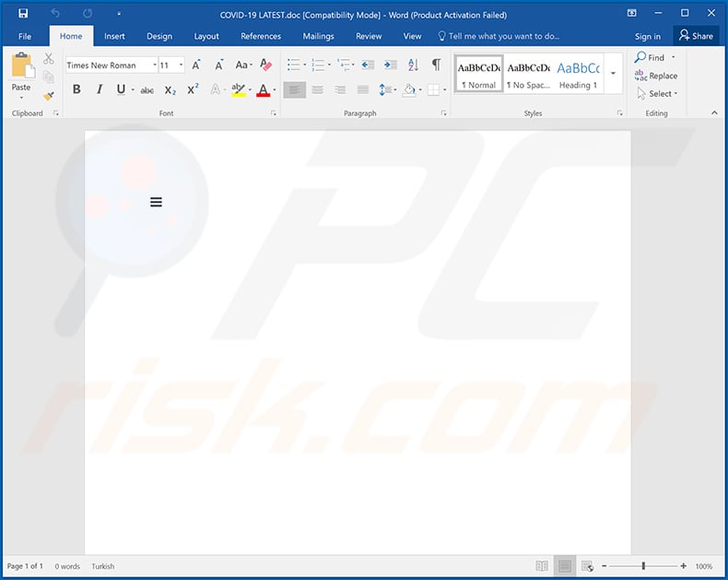Switch to the Insert tab

114,36
